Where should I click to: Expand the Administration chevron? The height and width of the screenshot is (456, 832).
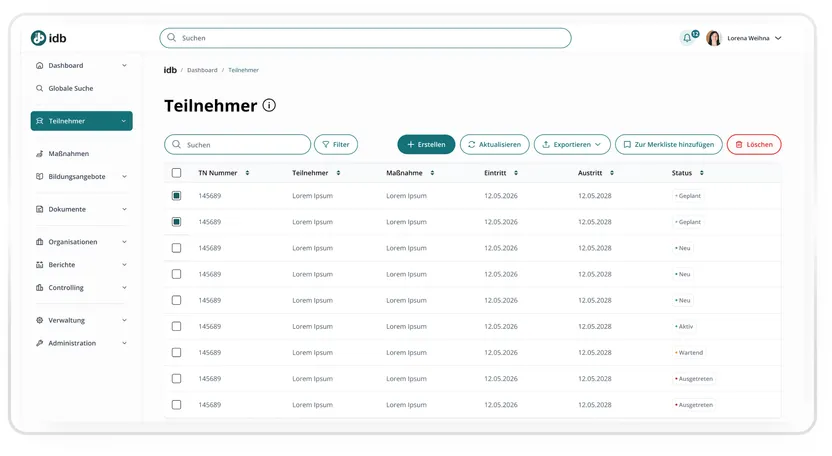[x=124, y=343]
